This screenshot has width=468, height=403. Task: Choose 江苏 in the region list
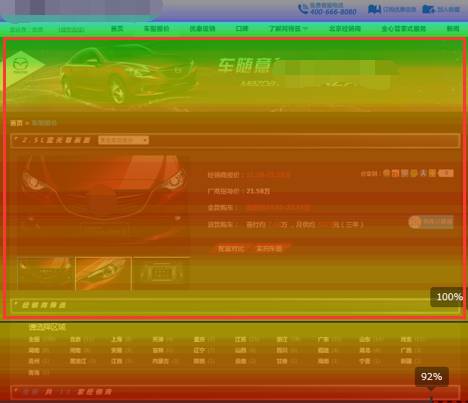pos(240,339)
